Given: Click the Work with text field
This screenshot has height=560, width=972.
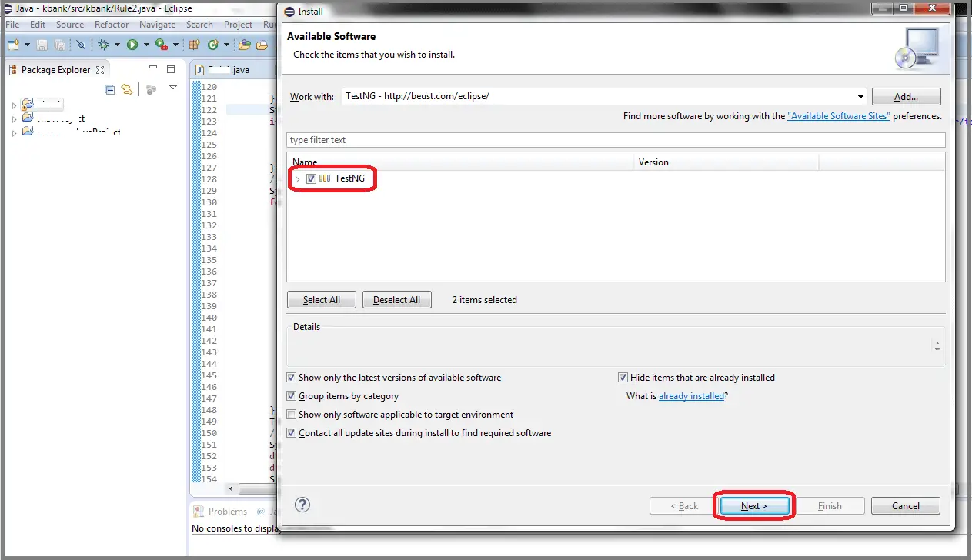Looking at the screenshot, I should [x=597, y=97].
